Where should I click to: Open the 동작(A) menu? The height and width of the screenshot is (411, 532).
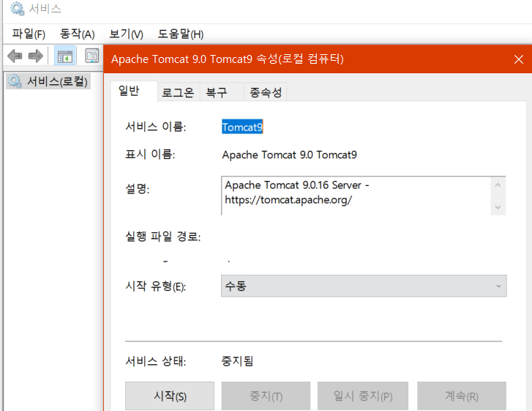78,34
